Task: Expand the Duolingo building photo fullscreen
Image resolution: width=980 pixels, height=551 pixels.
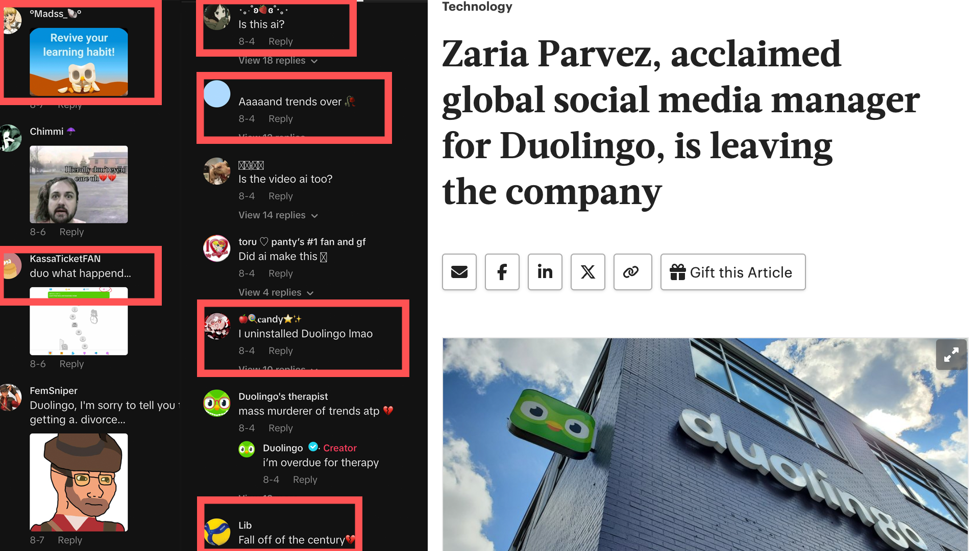Action: (951, 355)
